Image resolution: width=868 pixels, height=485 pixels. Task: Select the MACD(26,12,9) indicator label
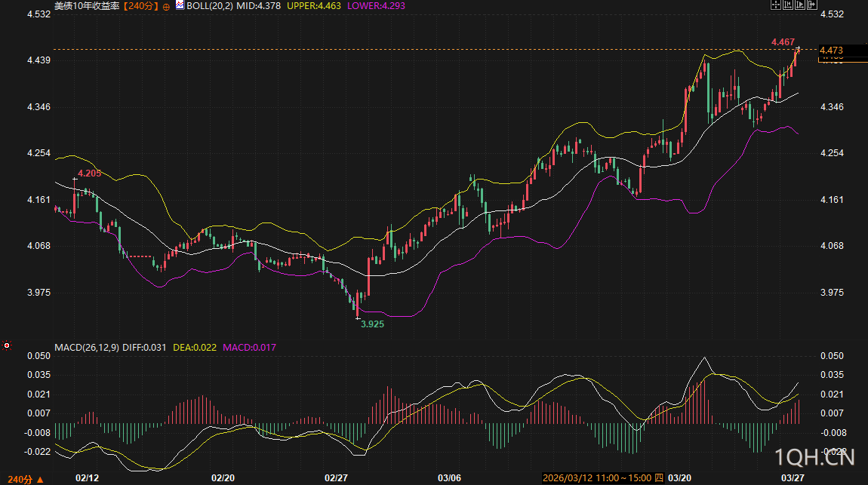pyautogui.click(x=86, y=347)
